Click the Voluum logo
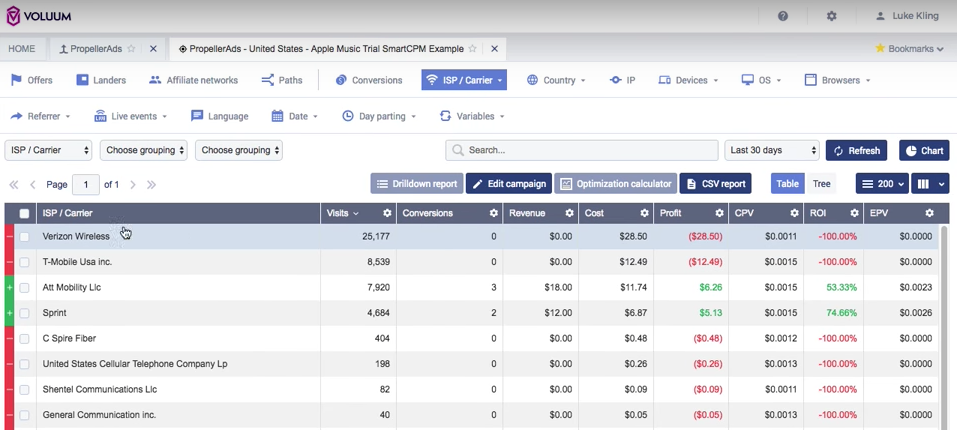Viewport: 957px width, 430px height. click(x=39, y=16)
